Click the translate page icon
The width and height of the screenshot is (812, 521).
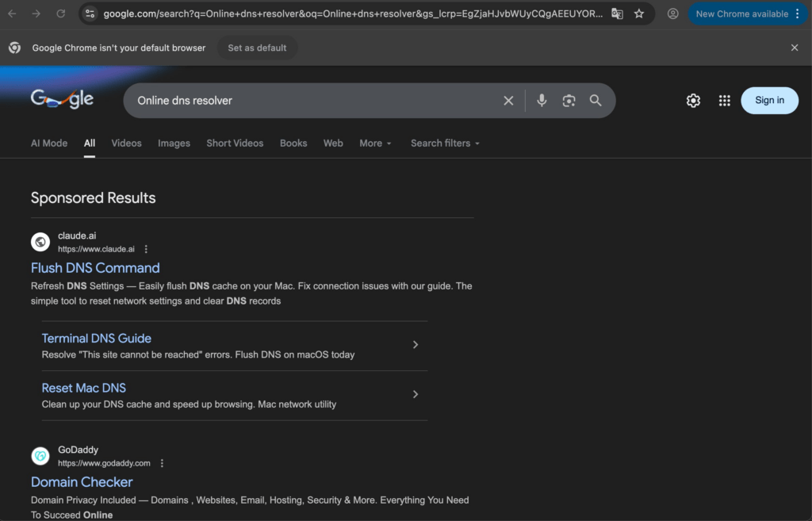click(x=617, y=13)
